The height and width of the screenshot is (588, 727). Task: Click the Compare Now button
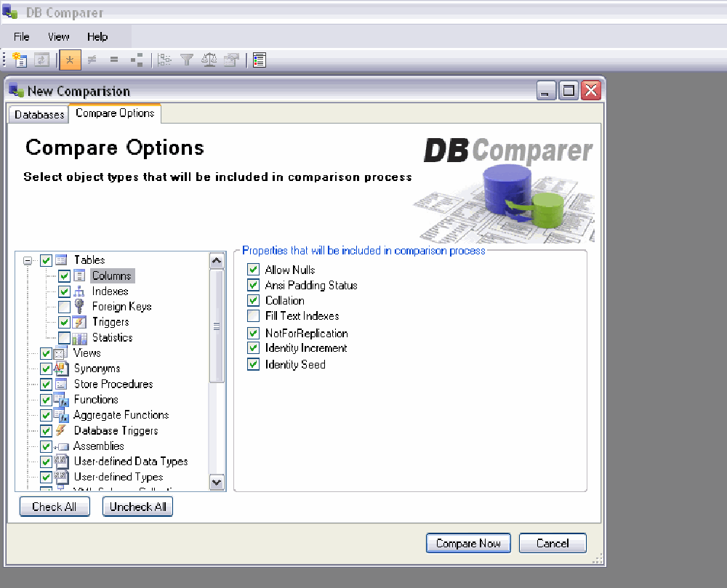[x=468, y=543]
